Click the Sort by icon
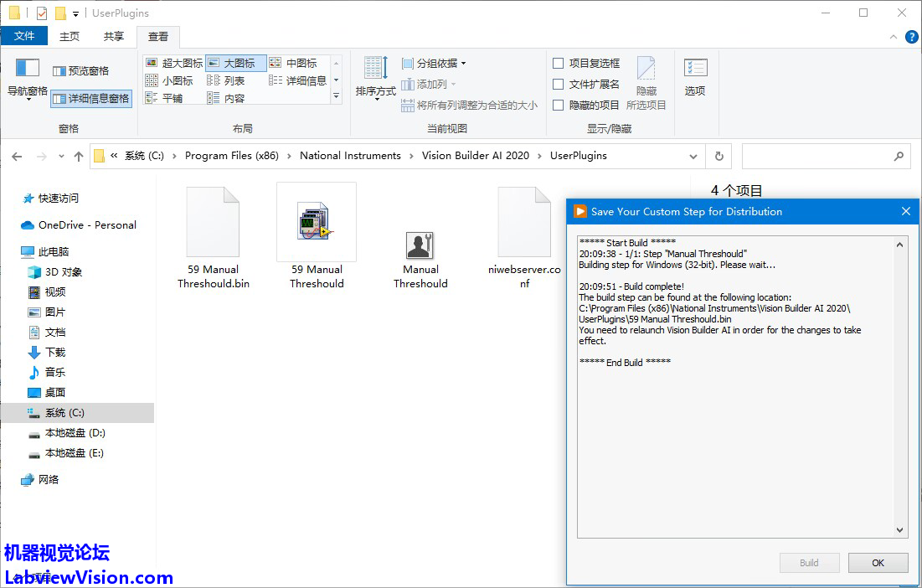The height and width of the screenshot is (588, 922). tap(375, 69)
